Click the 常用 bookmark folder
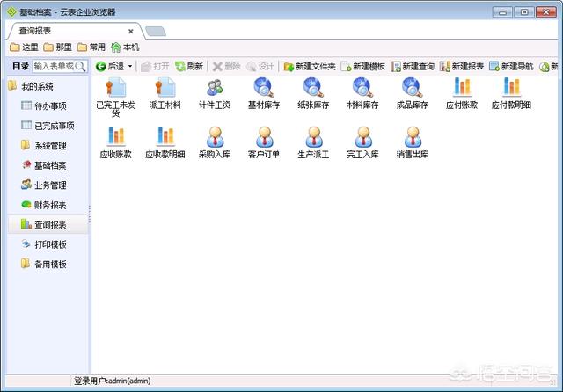 [x=91, y=47]
